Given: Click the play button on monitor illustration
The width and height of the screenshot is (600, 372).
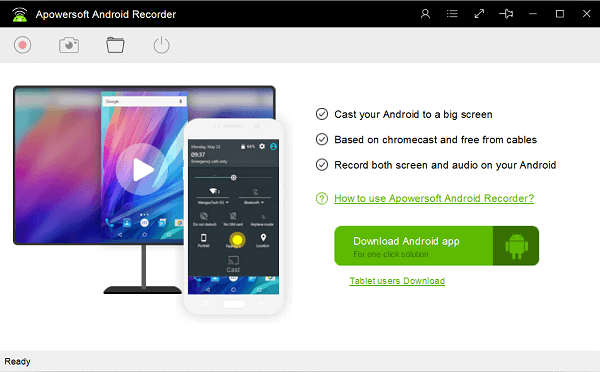Looking at the screenshot, I should tap(141, 170).
